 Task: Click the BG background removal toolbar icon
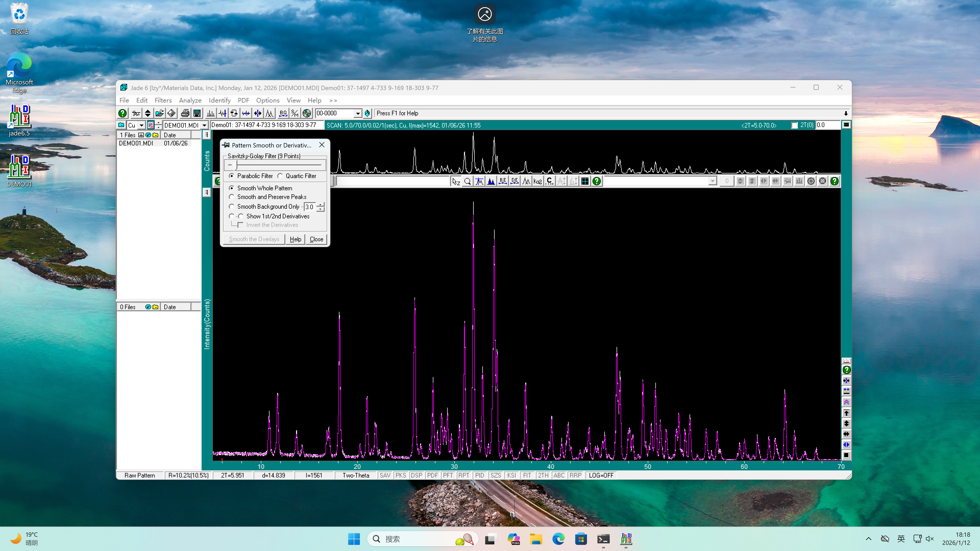pyautogui.click(x=283, y=113)
